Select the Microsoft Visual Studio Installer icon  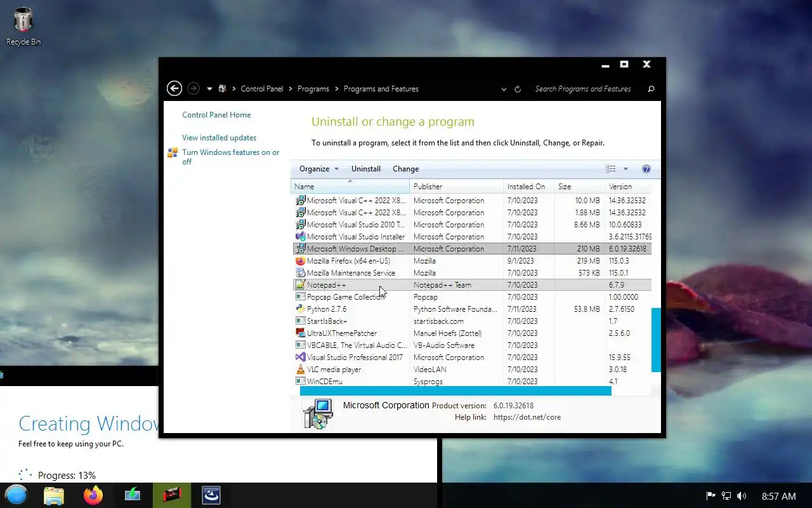click(x=301, y=237)
